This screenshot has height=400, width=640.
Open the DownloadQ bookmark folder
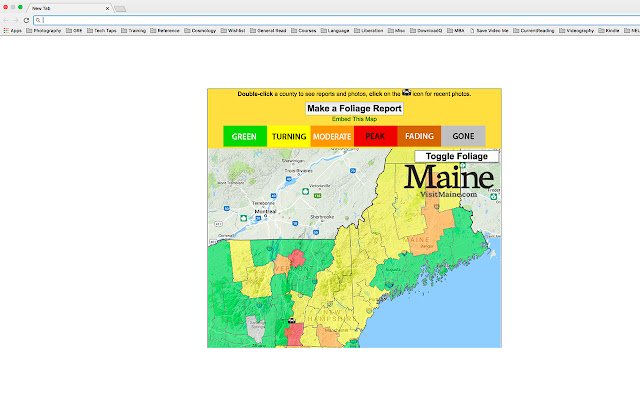click(x=426, y=31)
